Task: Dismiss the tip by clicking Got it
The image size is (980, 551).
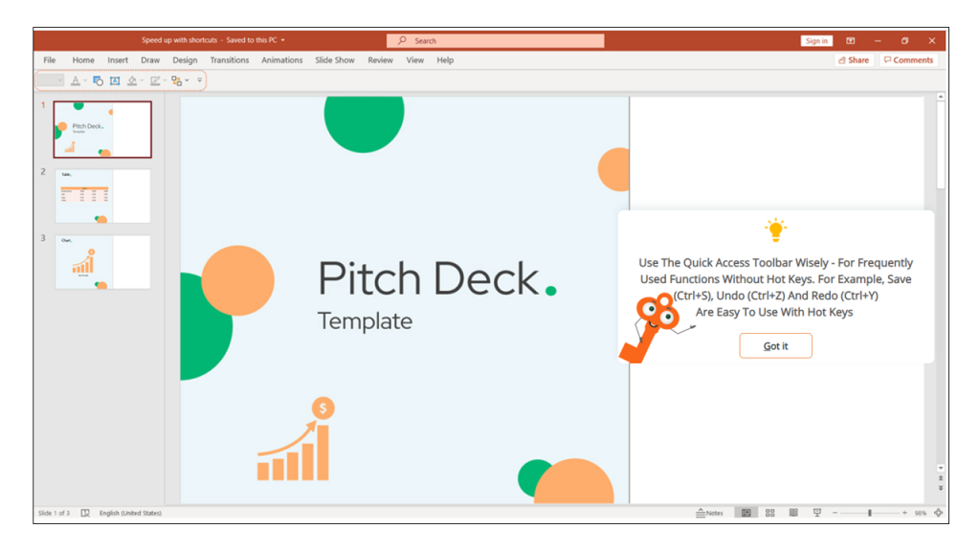Action: (x=775, y=345)
